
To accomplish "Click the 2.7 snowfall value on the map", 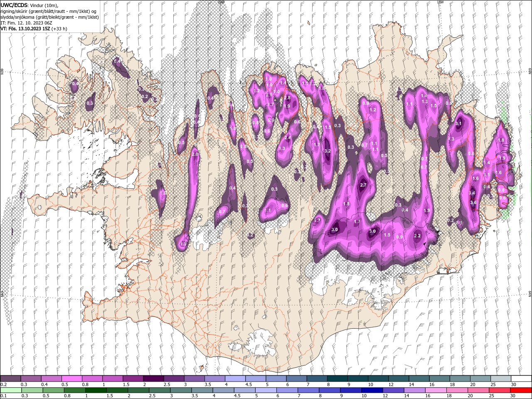I will click(363, 185).
